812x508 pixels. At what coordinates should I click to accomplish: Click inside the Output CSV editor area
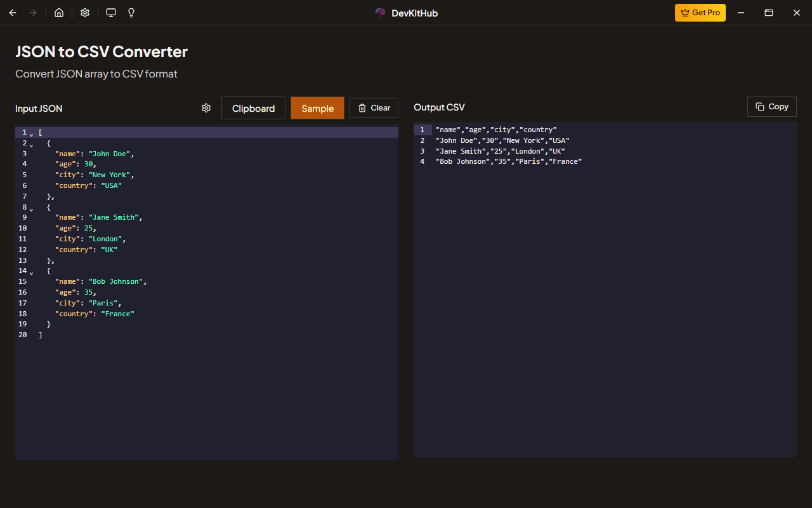coord(605,290)
